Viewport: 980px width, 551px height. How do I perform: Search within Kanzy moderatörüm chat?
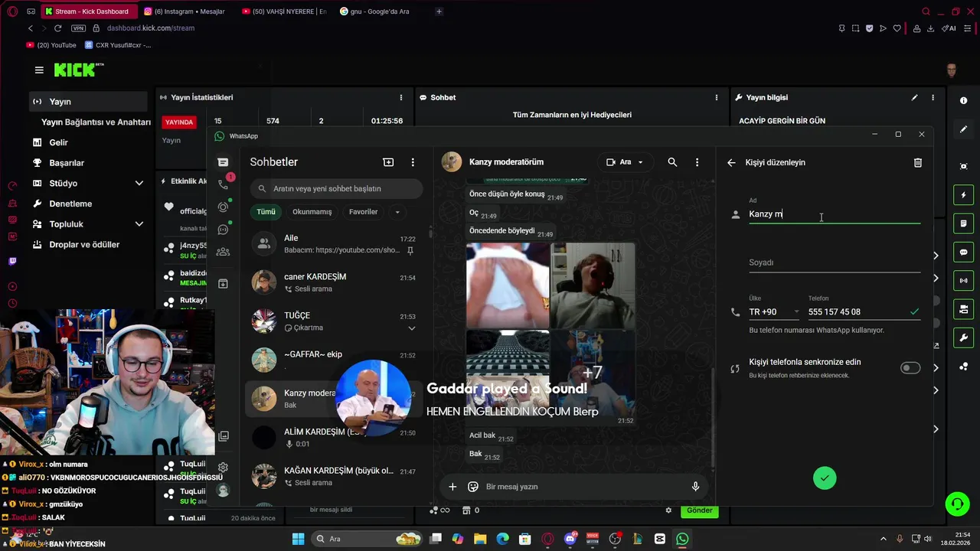(x=672, y=162)
